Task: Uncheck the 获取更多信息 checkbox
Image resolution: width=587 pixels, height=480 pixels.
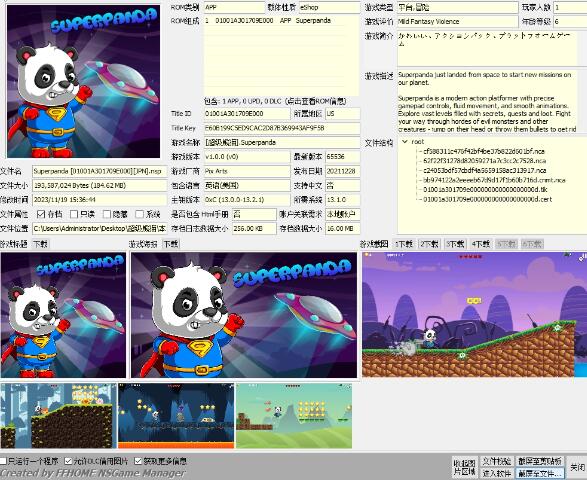Action: point(138,461)
